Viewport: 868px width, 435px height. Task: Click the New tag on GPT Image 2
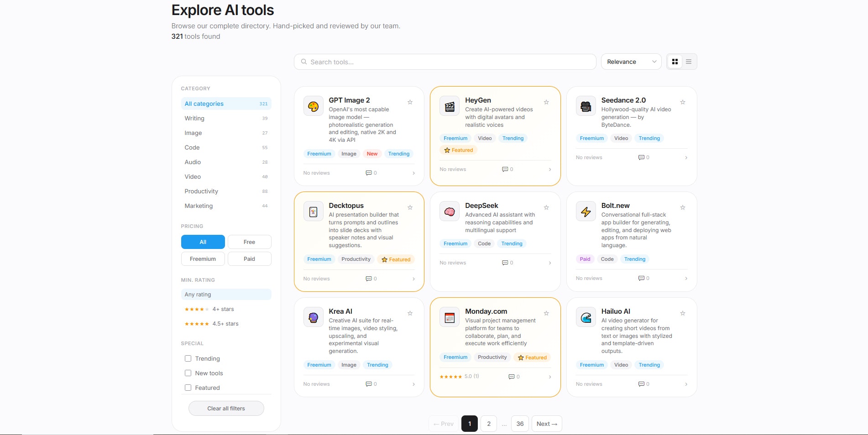(x=372, y=154)
